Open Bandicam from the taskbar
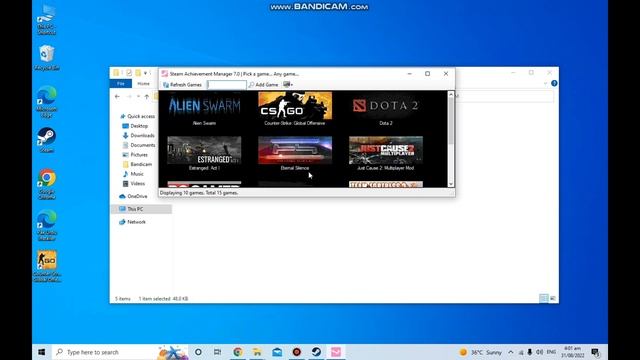 (x=297, y=352)
